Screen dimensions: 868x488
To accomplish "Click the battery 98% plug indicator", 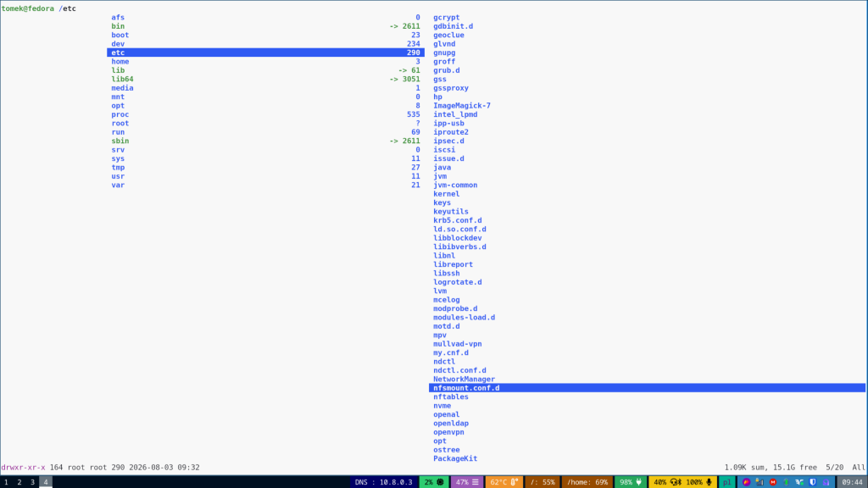I will click(x=631, y=482).
